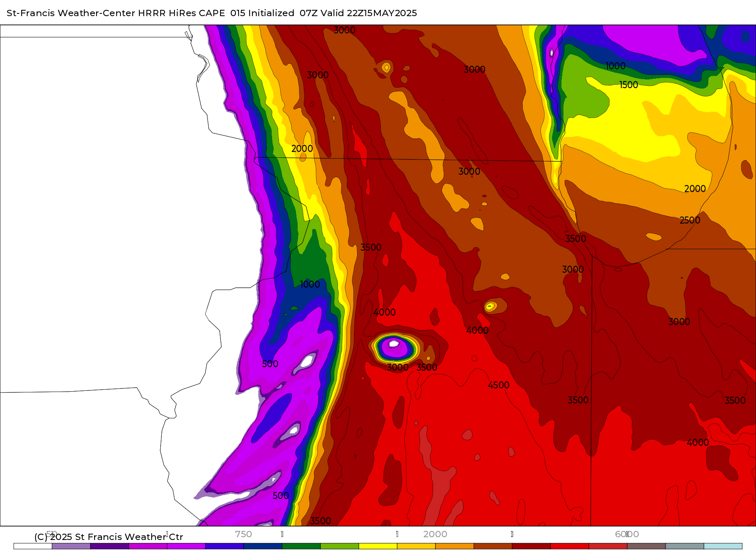Click the 6000 legend scale label
This screenshot has height=551, width=756.
(x=627, y=534)
